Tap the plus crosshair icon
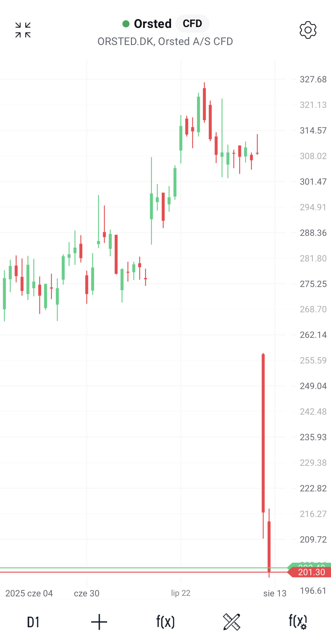This screenshot has height=644, width=331. coord(99,622)
